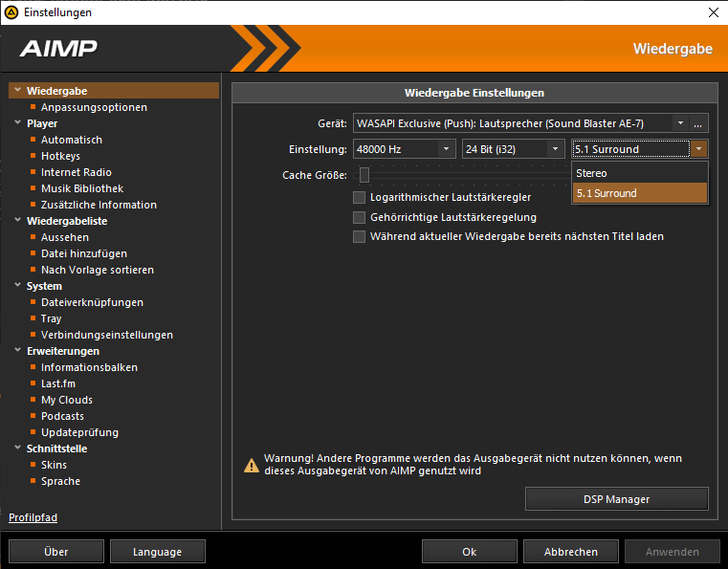
Task: Open Verbindungseinstellungen settings page
Action: (x=107, y=335)
